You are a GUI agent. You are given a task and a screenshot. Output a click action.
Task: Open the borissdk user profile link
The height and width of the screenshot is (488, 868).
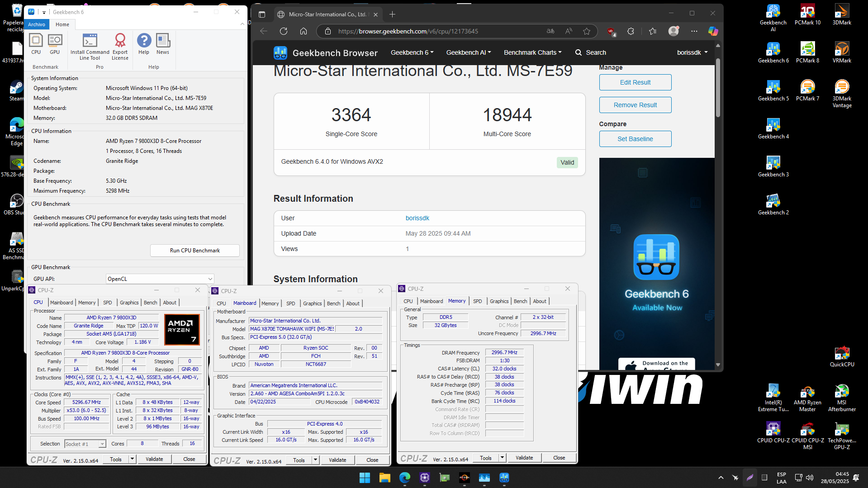417,218
